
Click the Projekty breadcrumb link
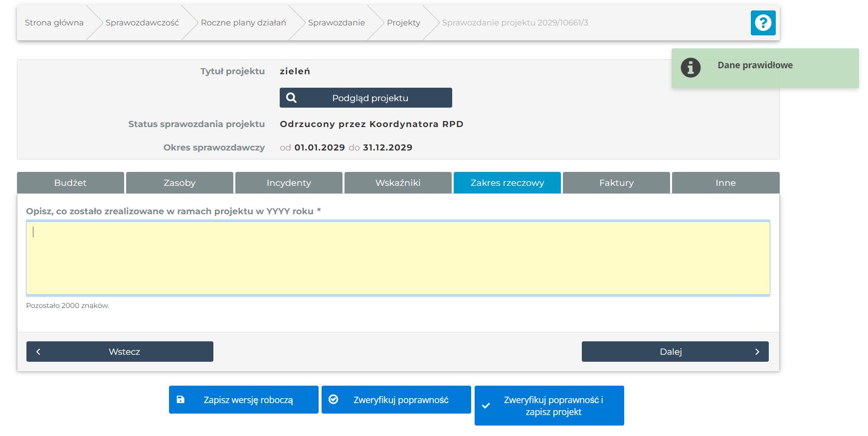tap(403, 23)
